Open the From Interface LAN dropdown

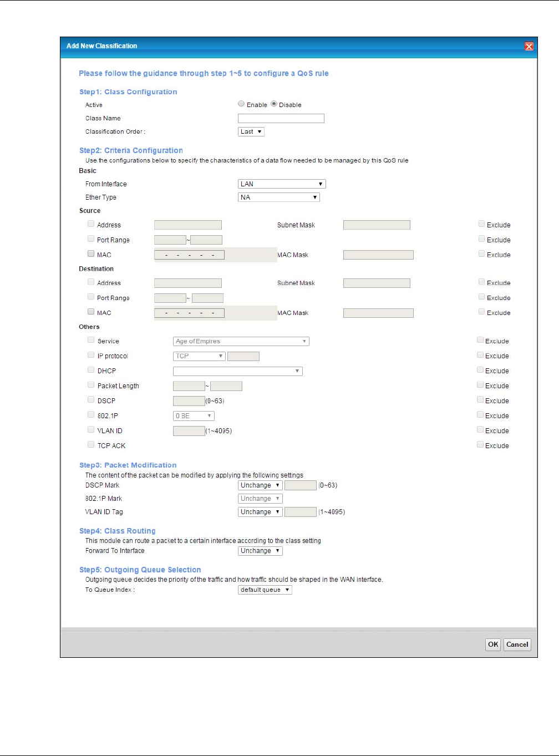pyautogui.click(x=282, y=184)
